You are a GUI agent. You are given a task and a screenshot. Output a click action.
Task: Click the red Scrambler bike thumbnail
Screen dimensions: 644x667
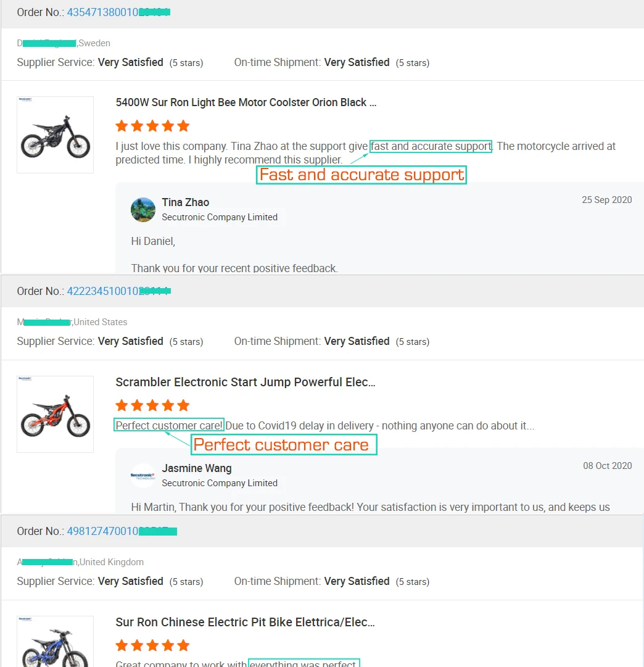click(x=55, y=414)
